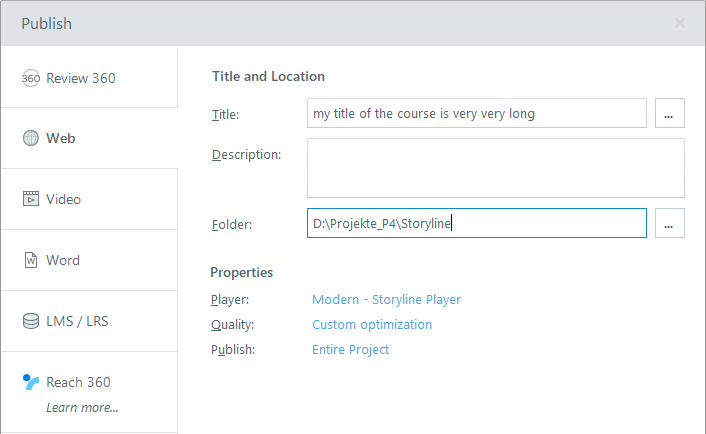Click the Video film icon

tap(30, 199)
